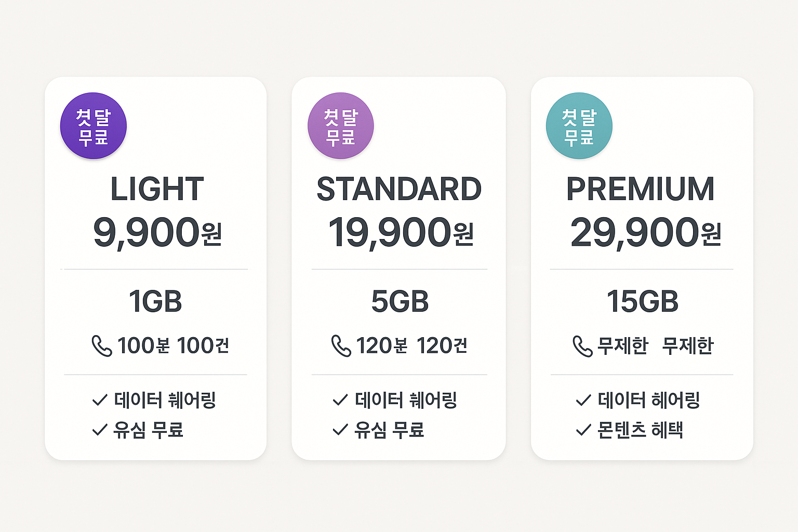Viewport: 798px width, 532px height.
Task: Click the 15GB data allowance
Action: (x=643, y=301)
